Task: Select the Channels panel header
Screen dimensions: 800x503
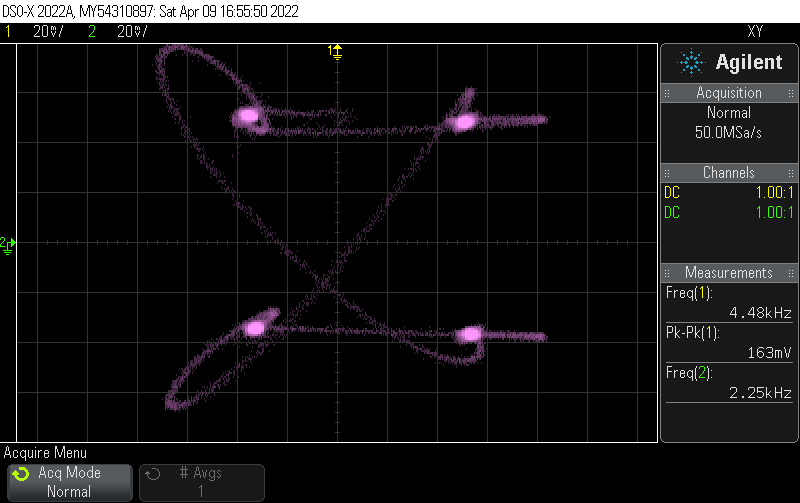Action: point(729,172)
